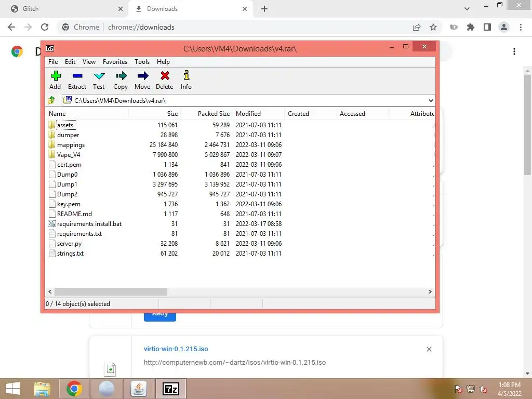This screenshot has height=399, width=532.
Task: Select the assets folder icon
Action: 51,125
